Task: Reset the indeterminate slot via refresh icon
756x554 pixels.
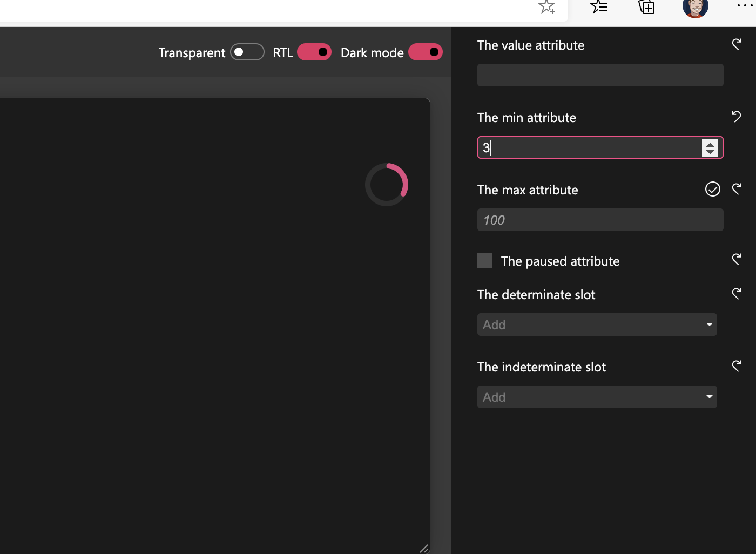Action: pos(737,366)
